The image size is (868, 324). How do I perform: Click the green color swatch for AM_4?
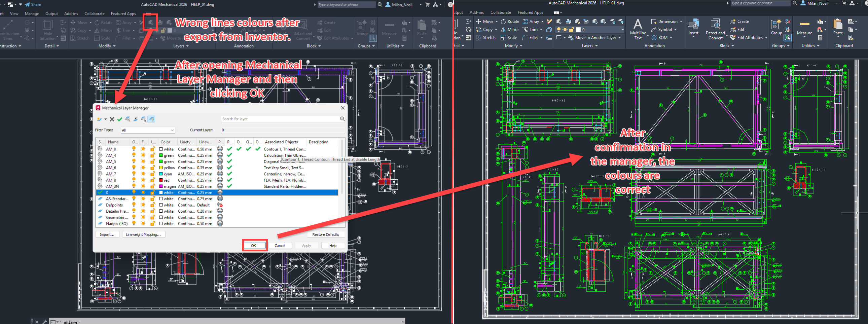click(x=161, y=155)
